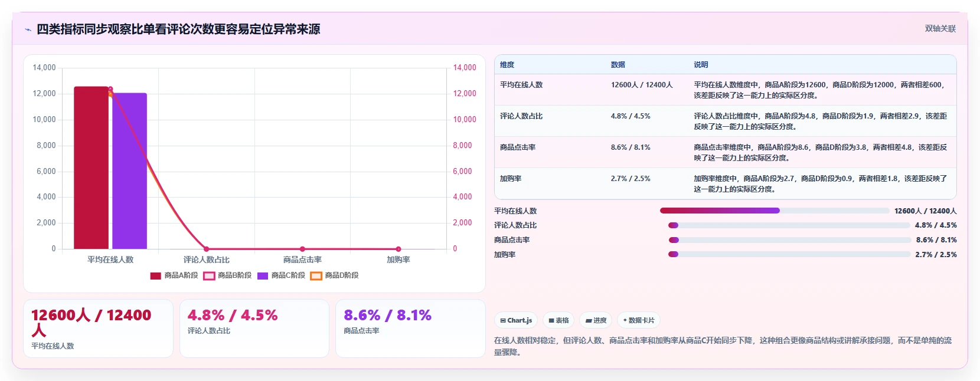Click the 说明 text starting with 商品点击率维度中
The height and width of the screenshot is (381, 980).
click(821, 153)
